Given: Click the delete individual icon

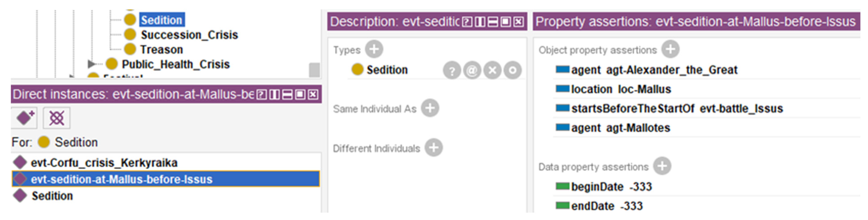Looking at the screenshot, I should (56, 118).
